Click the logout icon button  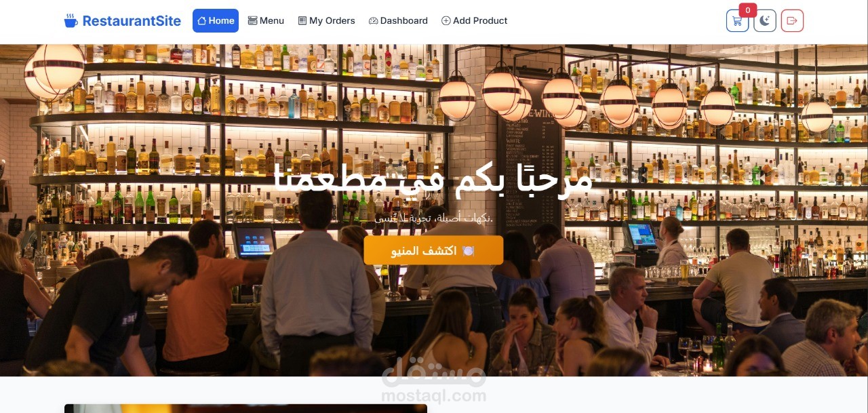[x=792, y=20]
